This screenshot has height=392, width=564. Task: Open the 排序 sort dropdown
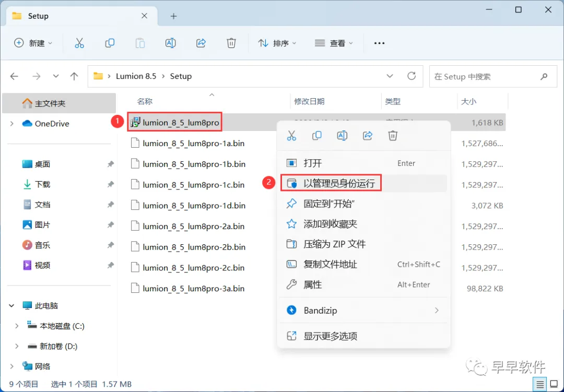277,43
